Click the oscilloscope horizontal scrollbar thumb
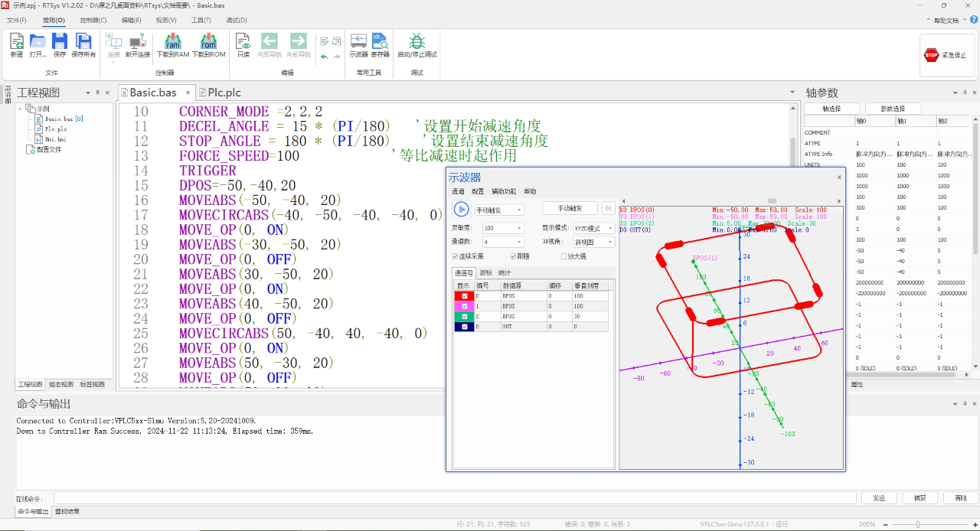Screen dimensions: 980x531 click(x=772, y=200)
